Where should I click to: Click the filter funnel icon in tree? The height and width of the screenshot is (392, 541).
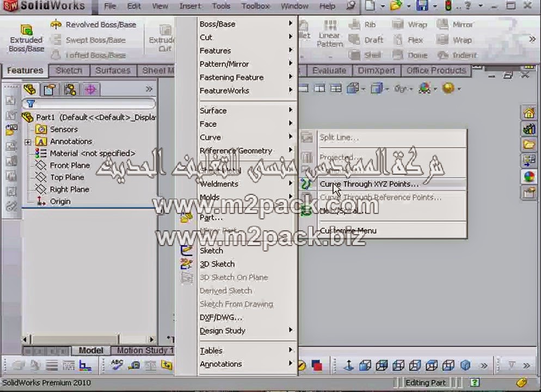[30, 103]
